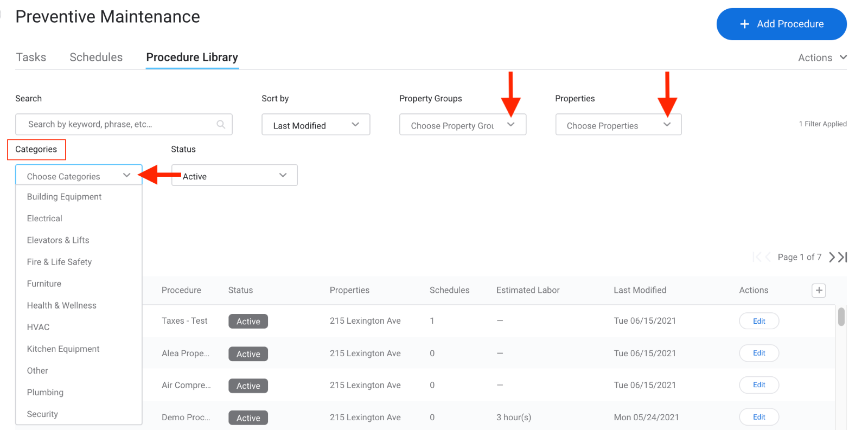Click the keyword search input field

[124, 124]
